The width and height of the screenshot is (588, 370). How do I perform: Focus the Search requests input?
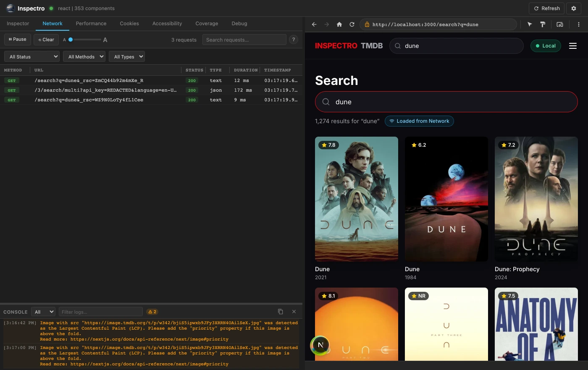[x=244, y=40]
